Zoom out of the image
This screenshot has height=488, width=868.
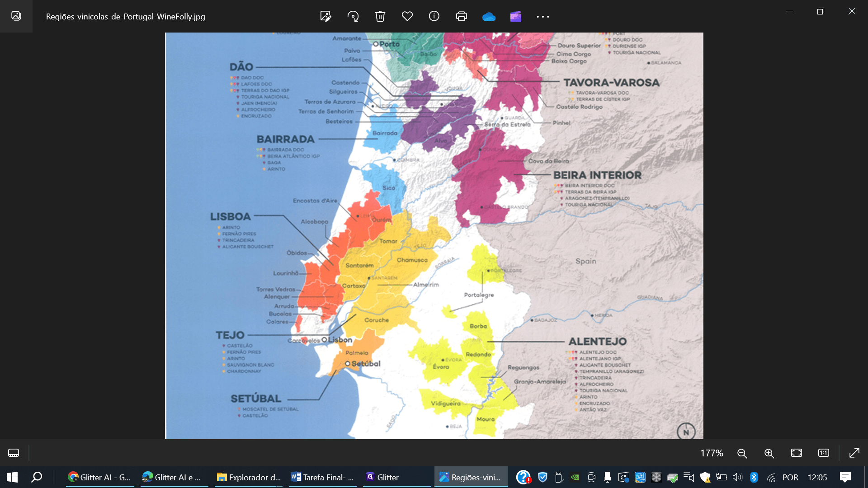click(742, 453)
